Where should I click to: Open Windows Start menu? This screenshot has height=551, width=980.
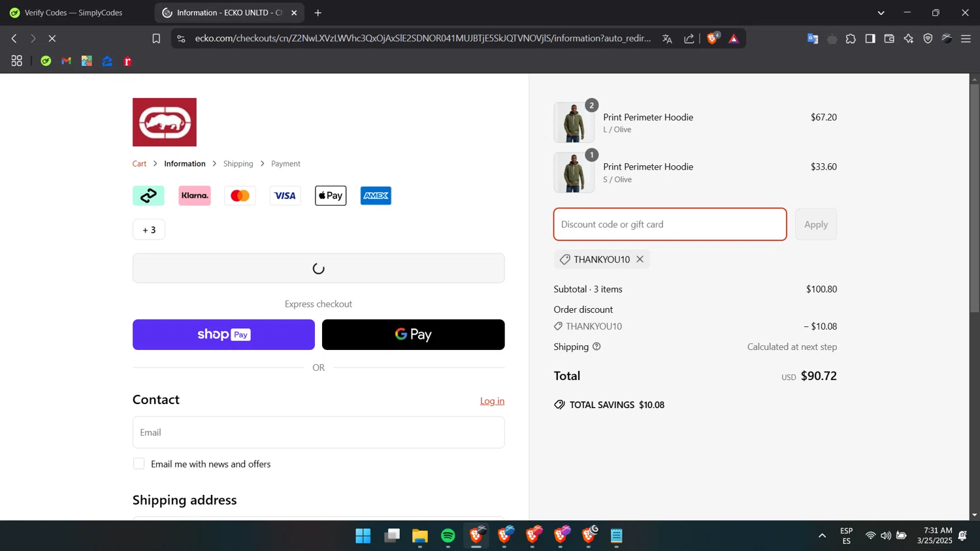click(x=363, y=536)
